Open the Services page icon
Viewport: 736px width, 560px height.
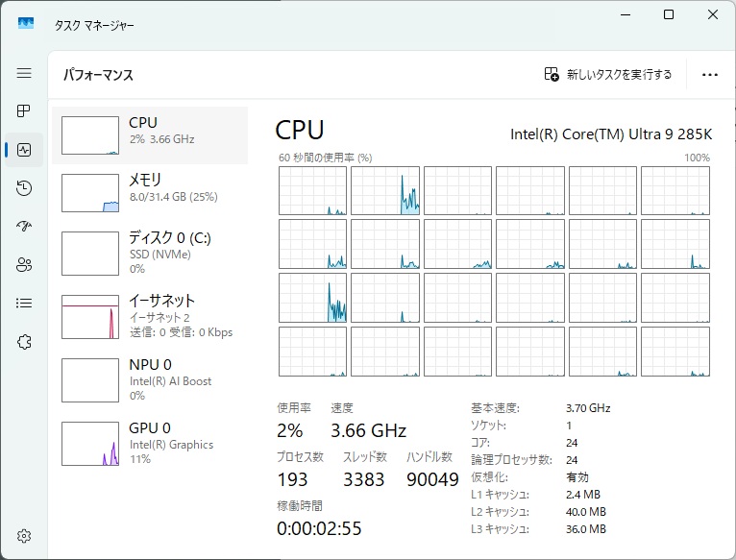point(24,342)
